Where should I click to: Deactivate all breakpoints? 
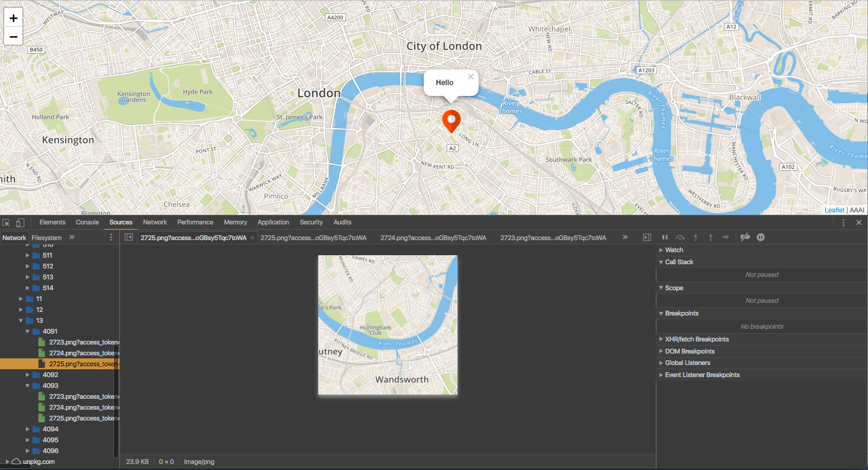coord(745,237)
